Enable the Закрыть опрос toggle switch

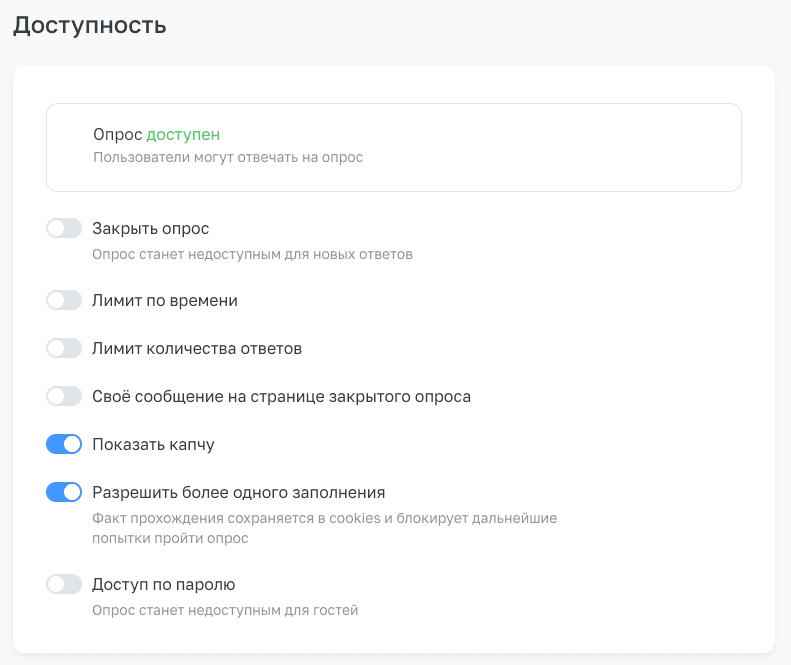tap(64, 228)
